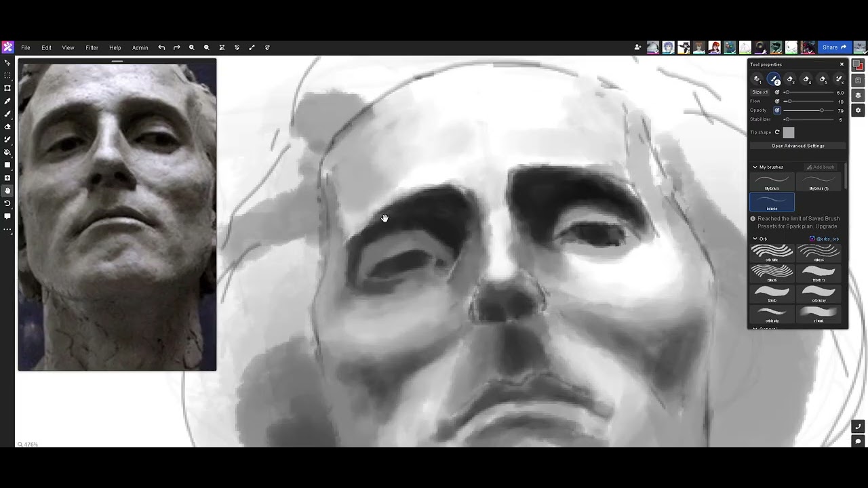868x488 pixels.
Task: Select eraser slot 3 in Tool properties
Action: [x=790, y=80]
